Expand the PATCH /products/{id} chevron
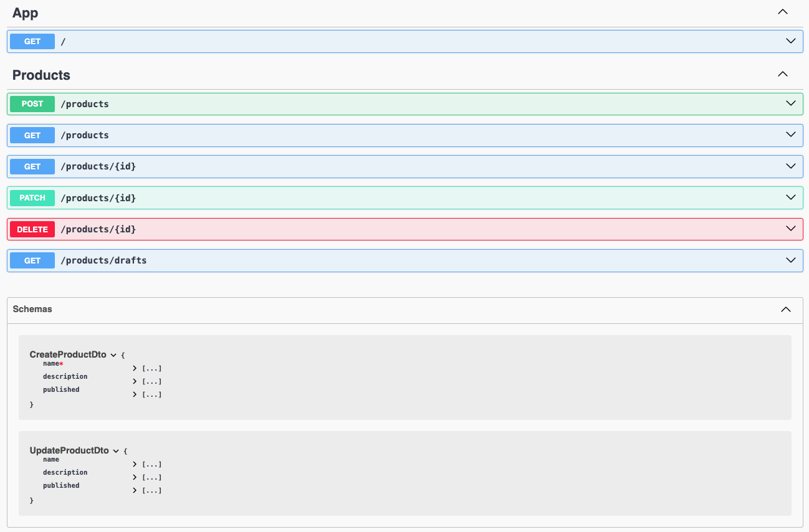 click(x=791, y=197)
